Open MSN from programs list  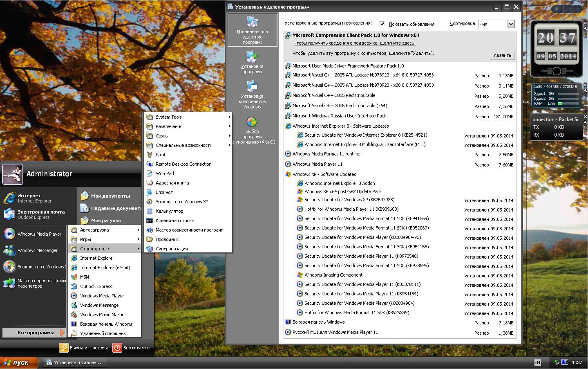(x=105, y=277)
